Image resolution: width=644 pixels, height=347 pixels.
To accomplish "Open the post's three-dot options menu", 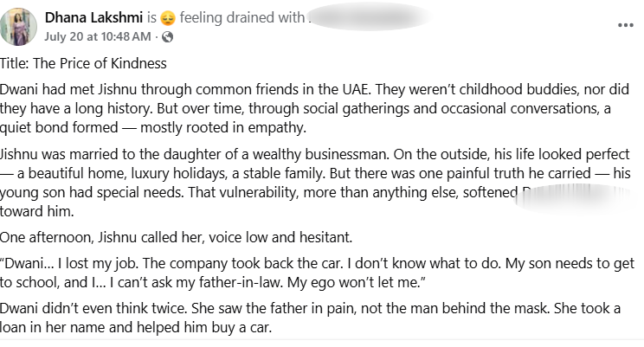I will tap(626, 25).
